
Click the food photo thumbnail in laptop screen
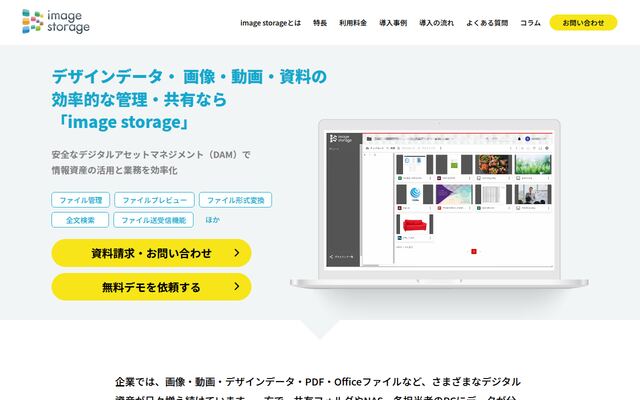coord(493,164)
